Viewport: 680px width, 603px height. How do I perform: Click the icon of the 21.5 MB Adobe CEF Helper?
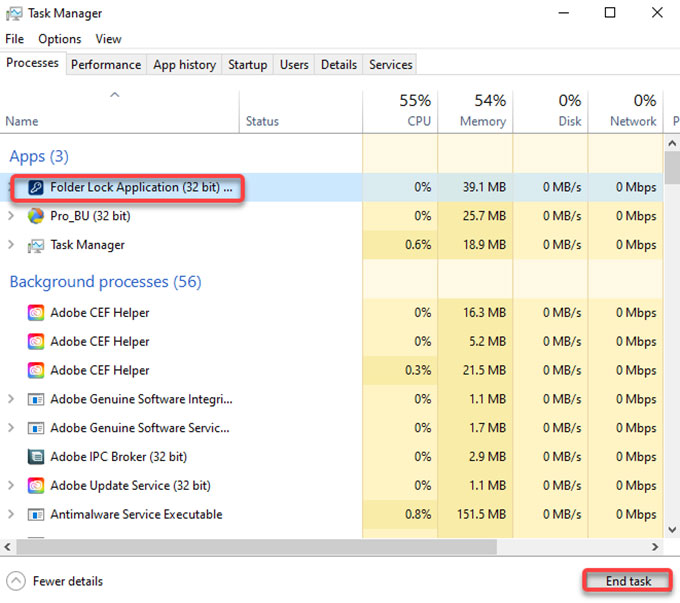[x=36, y=370]
